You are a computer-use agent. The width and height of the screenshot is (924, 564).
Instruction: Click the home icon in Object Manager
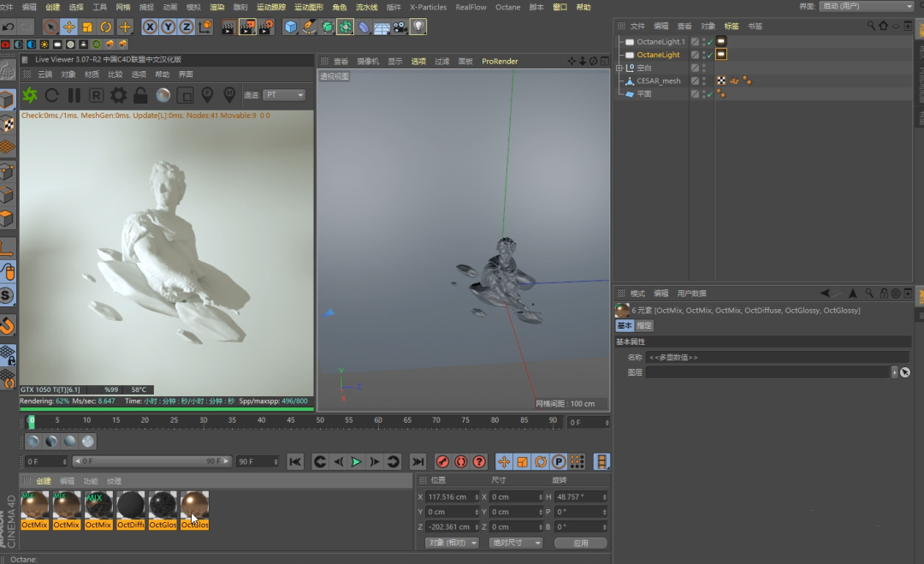coord(883,26)
